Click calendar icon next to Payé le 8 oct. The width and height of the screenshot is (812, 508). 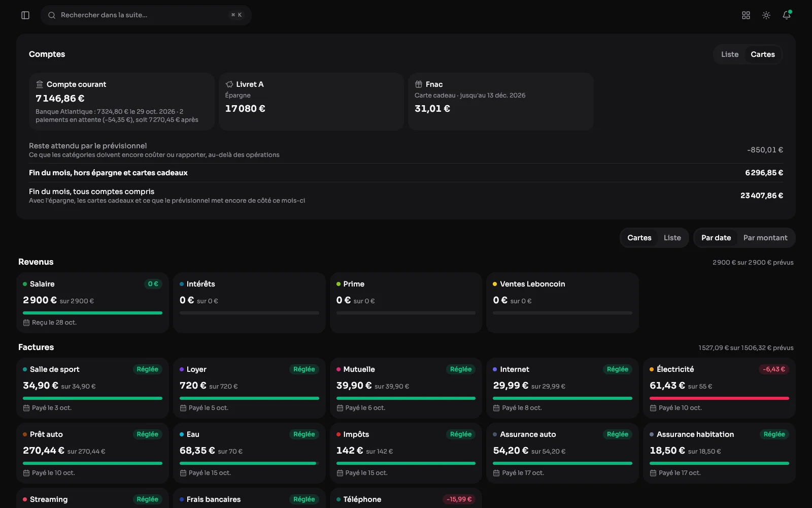coord(496,408)
